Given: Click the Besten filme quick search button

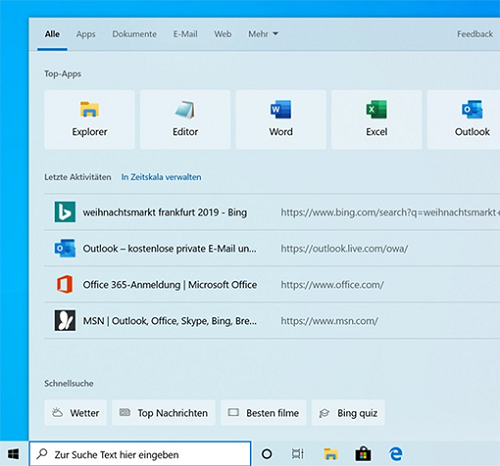Looking at the screenshot, I should pos(263,413).
